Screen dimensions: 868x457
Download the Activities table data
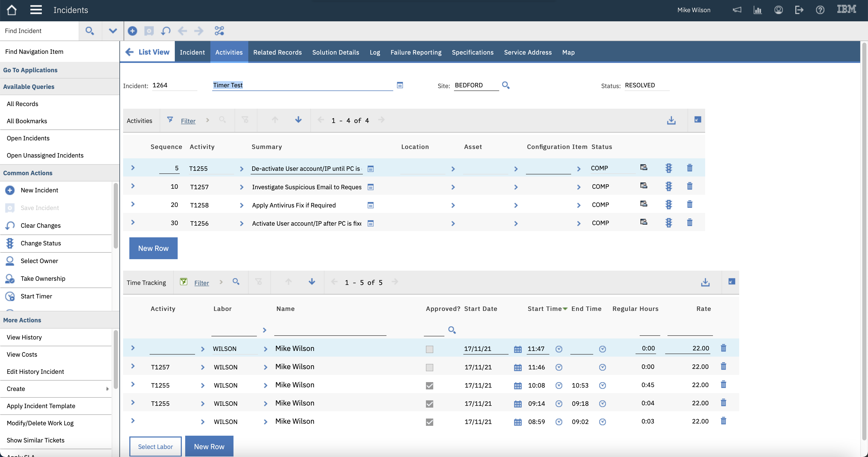(671, 120)
